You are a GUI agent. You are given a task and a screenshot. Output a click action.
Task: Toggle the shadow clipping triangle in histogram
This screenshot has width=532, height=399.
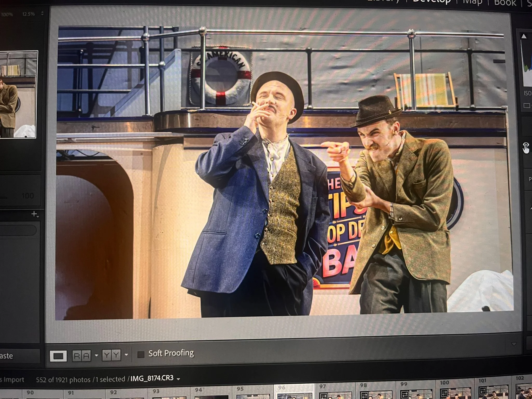coord(524,37)
